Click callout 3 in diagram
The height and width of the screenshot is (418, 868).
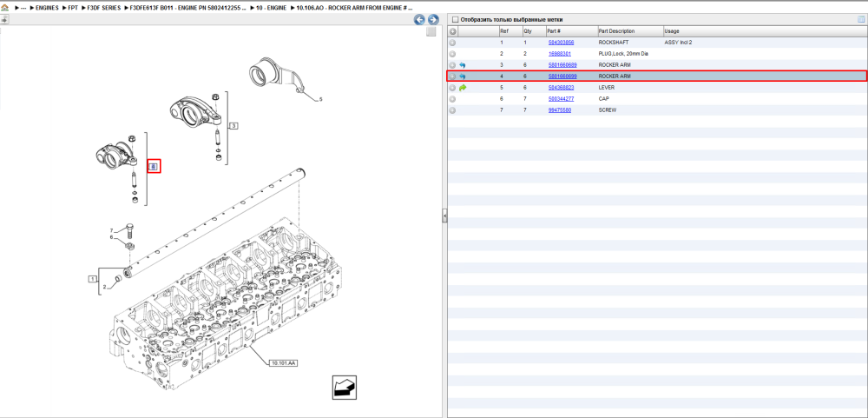click(233, 126)
